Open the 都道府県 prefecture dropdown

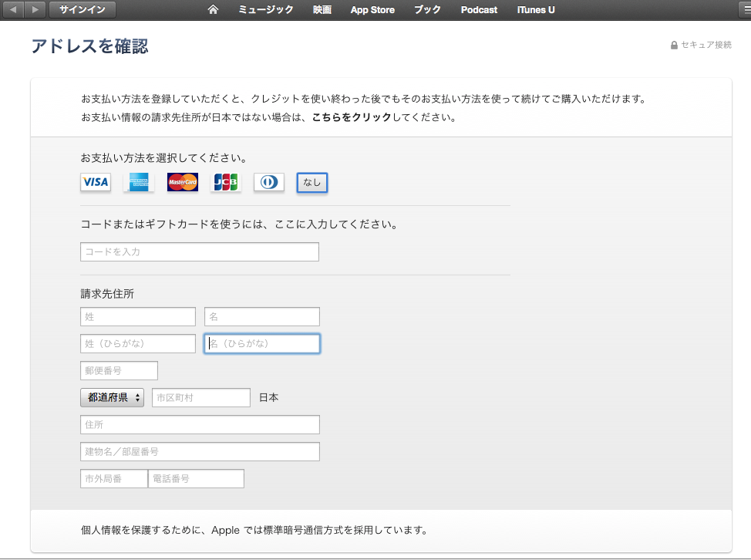click(113, 398)
